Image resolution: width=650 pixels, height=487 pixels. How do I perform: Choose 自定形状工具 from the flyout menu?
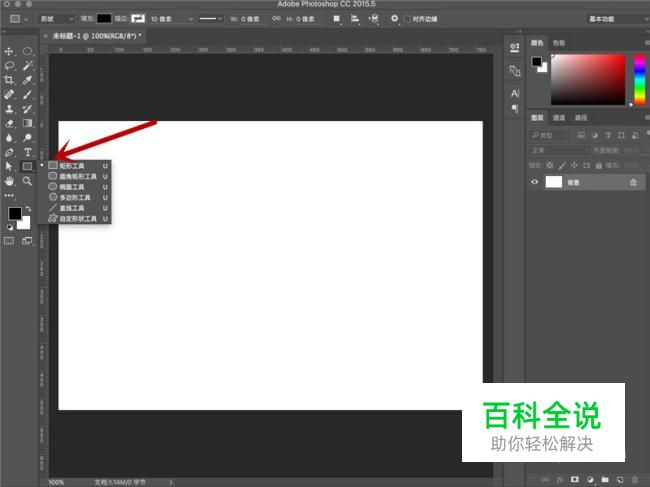tap(78, 218)
